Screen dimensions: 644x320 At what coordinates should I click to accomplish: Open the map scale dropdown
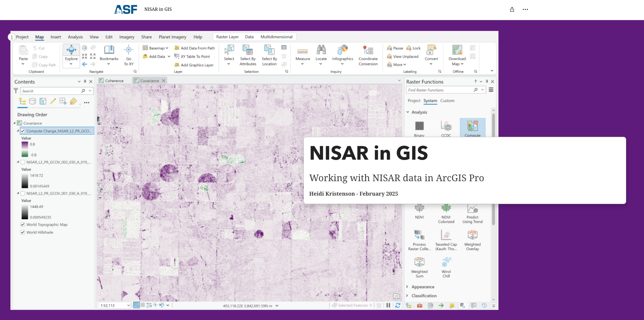click(x=128, y=305)
